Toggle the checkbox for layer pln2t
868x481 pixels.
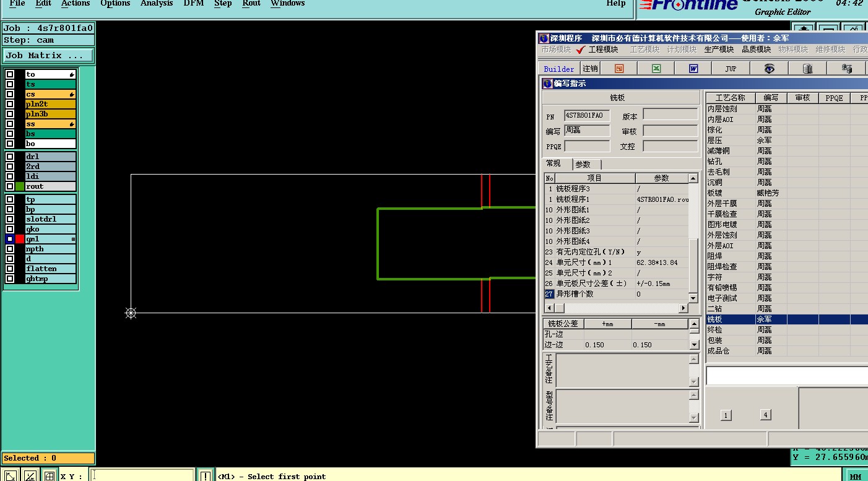pos(10,104)
